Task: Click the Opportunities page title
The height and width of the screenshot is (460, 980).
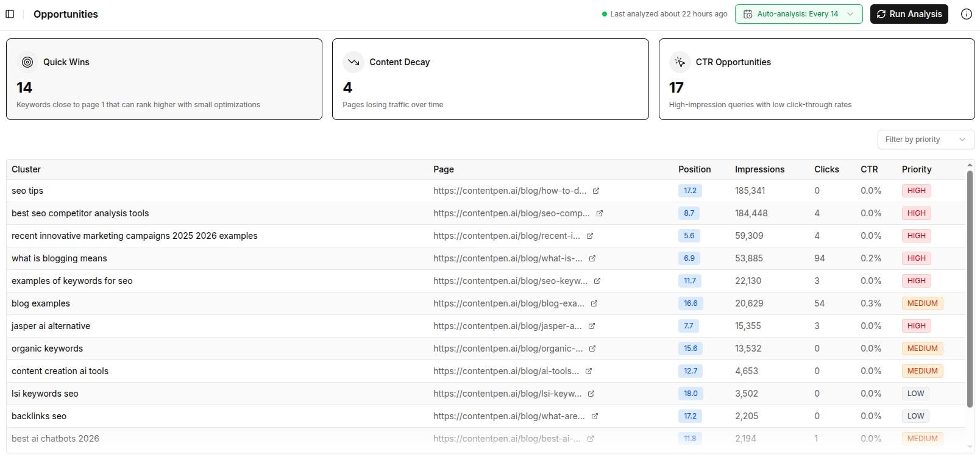Action: [x=66, y=14]
